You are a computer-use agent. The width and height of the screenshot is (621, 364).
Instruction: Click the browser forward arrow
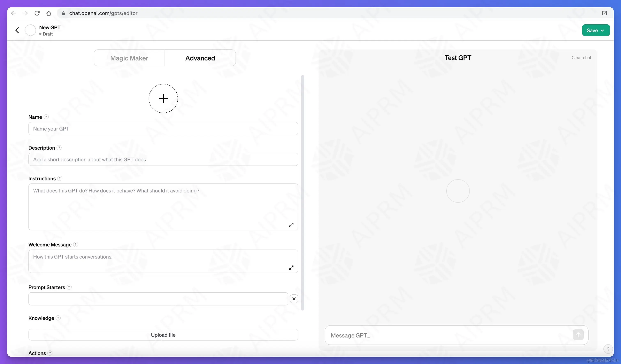25,13
